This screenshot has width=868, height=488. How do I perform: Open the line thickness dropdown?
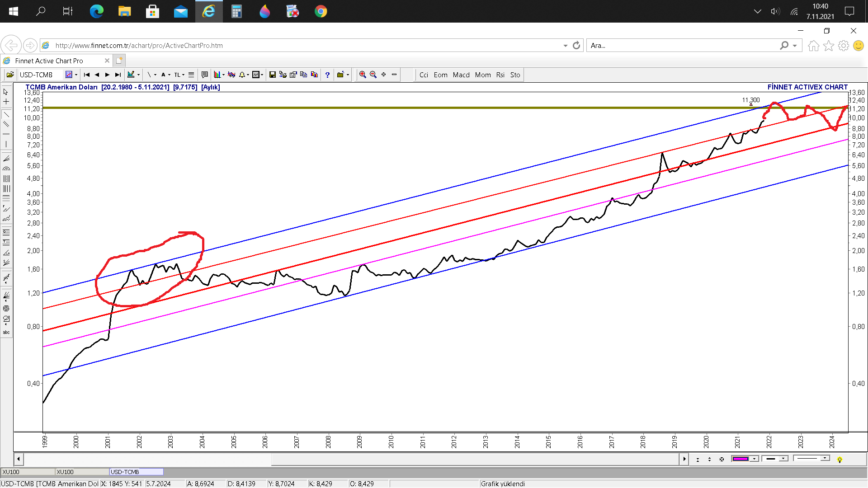[783, 459]
